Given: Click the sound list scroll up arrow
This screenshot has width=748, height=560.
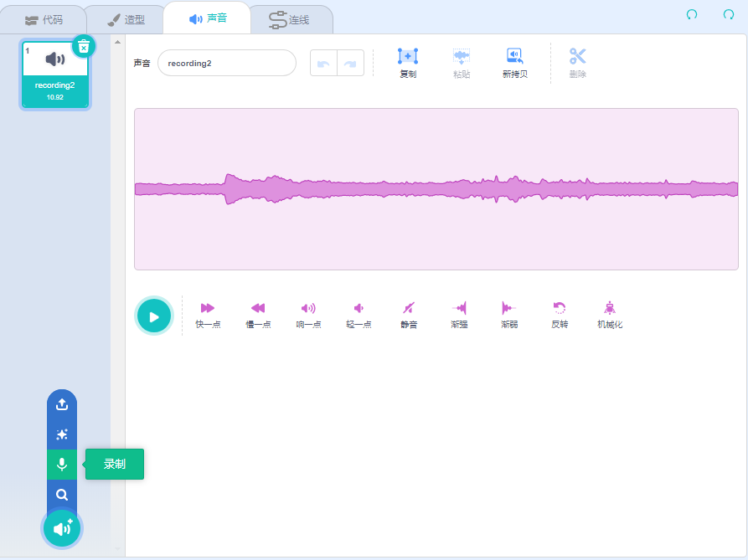Looking at the screenshot, I should click(x=117, y=43).
